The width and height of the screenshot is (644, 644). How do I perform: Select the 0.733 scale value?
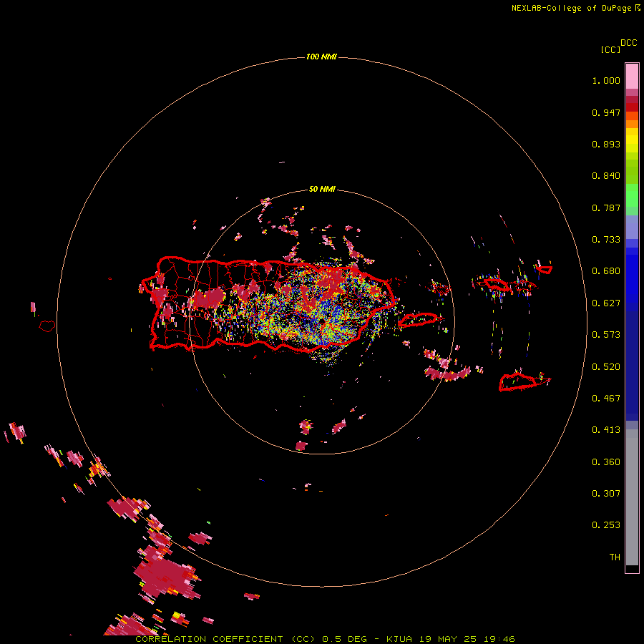[x=606, y=240]
